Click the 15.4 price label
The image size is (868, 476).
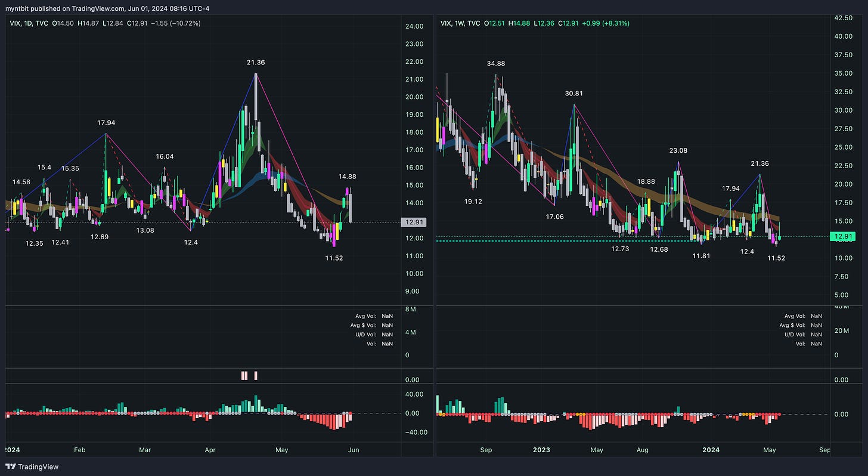click(x=45, y=168)
